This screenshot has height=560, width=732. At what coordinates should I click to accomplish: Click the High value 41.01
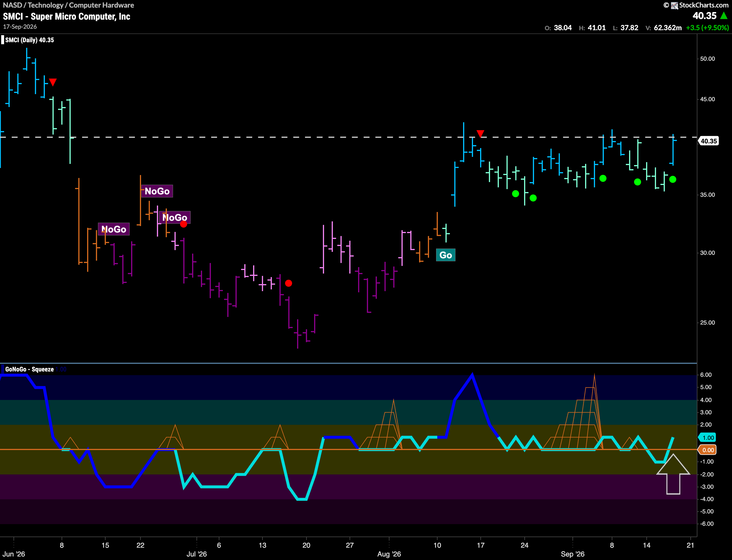coord(597,28)
